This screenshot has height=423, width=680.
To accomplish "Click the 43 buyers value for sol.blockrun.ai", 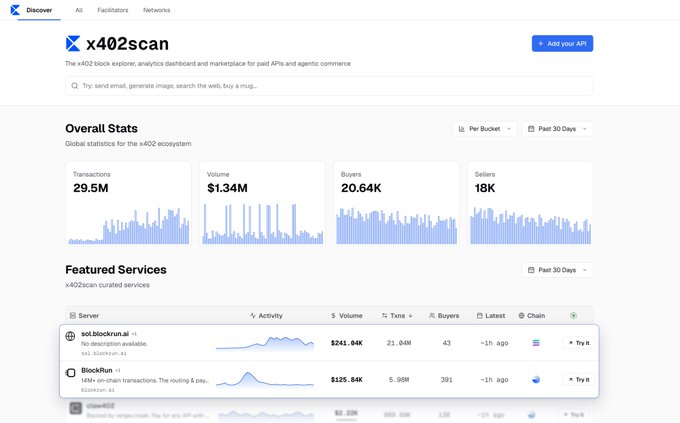I will click(447, 343).
